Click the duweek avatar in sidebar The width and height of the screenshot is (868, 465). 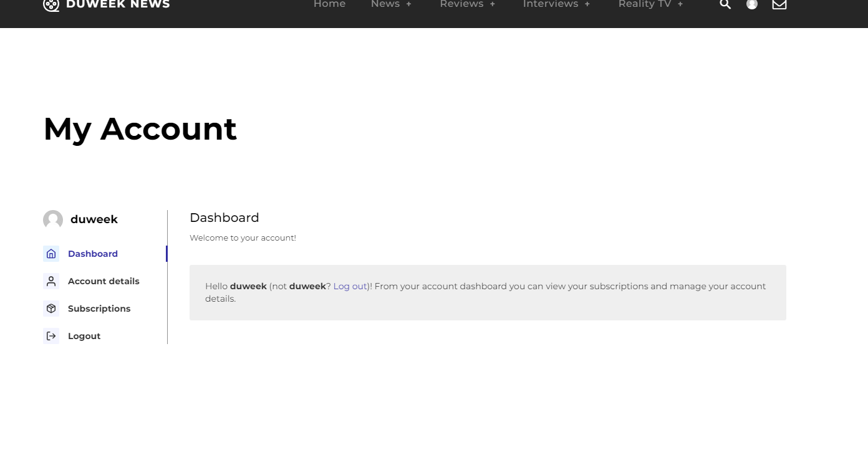pyautogui.click(x=53, y=219)
